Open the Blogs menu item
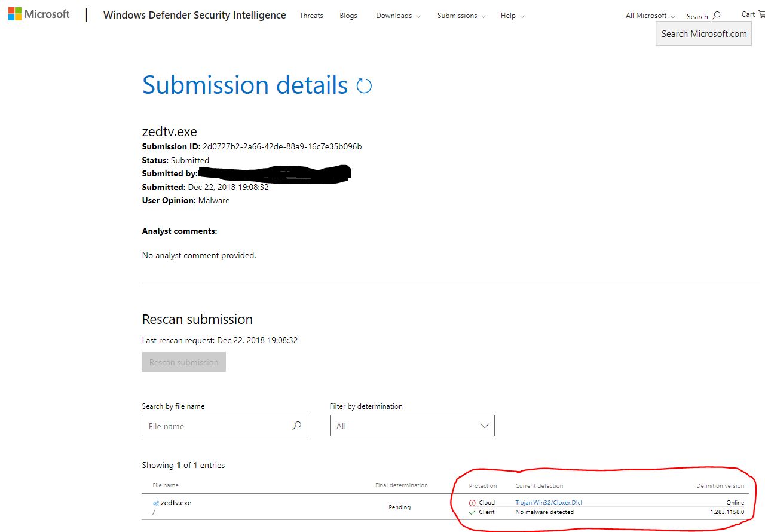 (348, 16)
